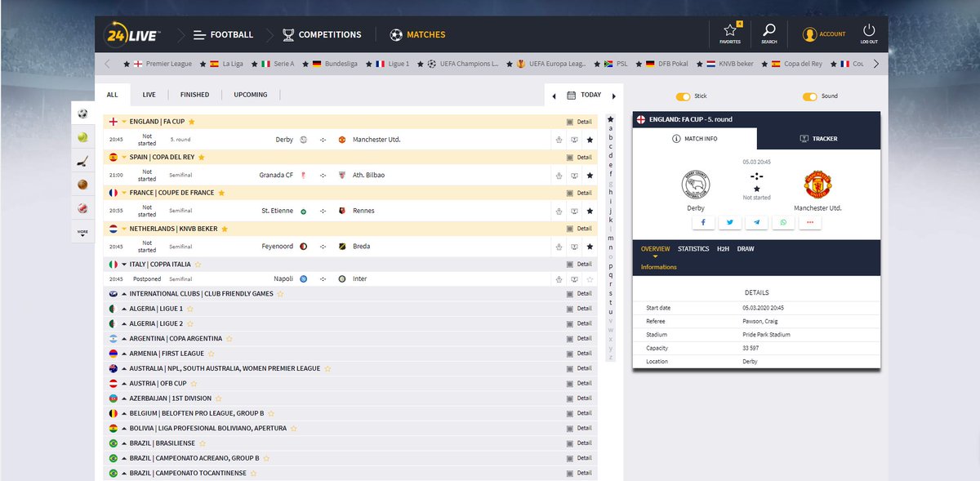Open the Tracker tab in match panel
Viewport: 980px width, 481px height.
pos(818,139)
